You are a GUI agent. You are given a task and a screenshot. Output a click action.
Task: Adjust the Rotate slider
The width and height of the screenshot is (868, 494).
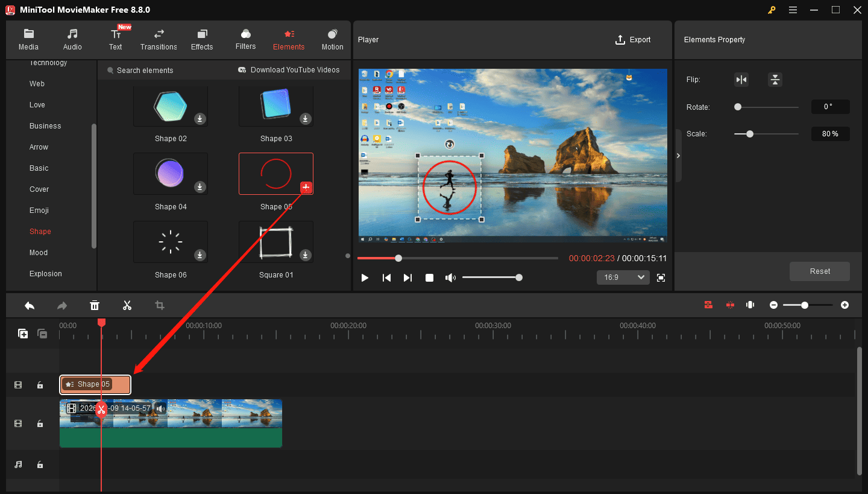766,107
